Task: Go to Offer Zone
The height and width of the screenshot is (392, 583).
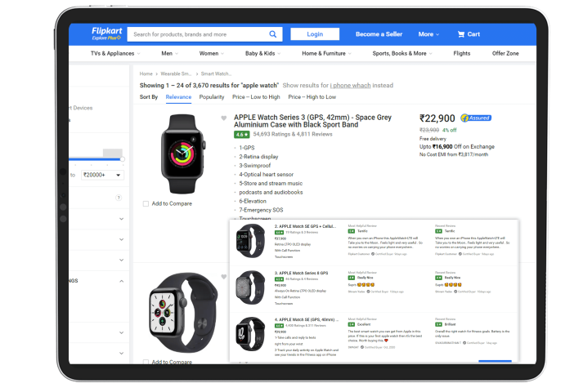Action: (505, 53)
